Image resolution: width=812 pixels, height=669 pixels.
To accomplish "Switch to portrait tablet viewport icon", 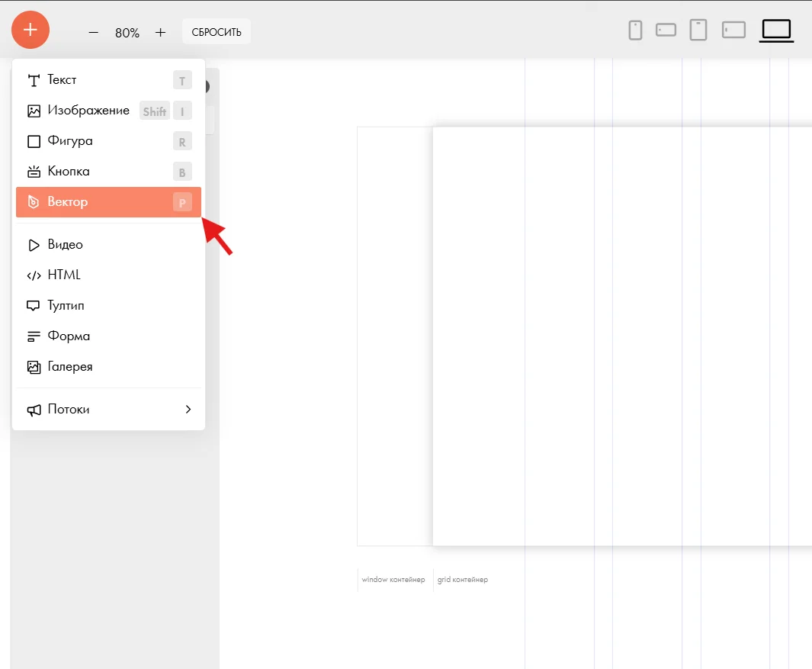I will [698, 30].
